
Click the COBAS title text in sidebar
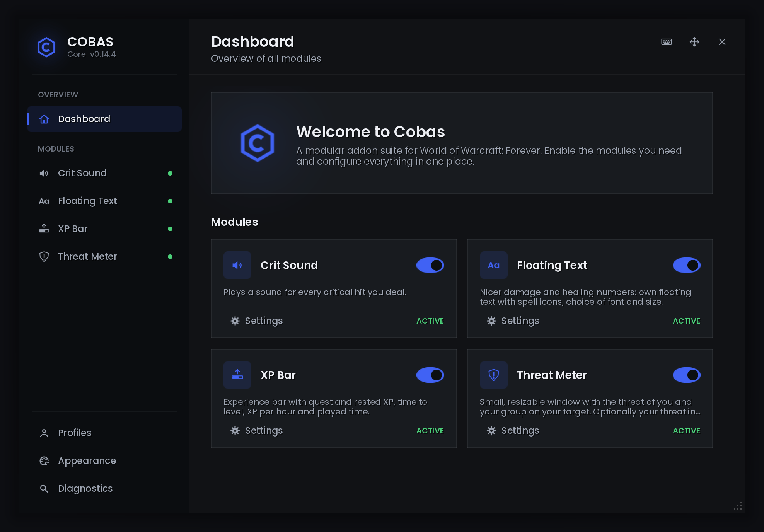point(90,42)
